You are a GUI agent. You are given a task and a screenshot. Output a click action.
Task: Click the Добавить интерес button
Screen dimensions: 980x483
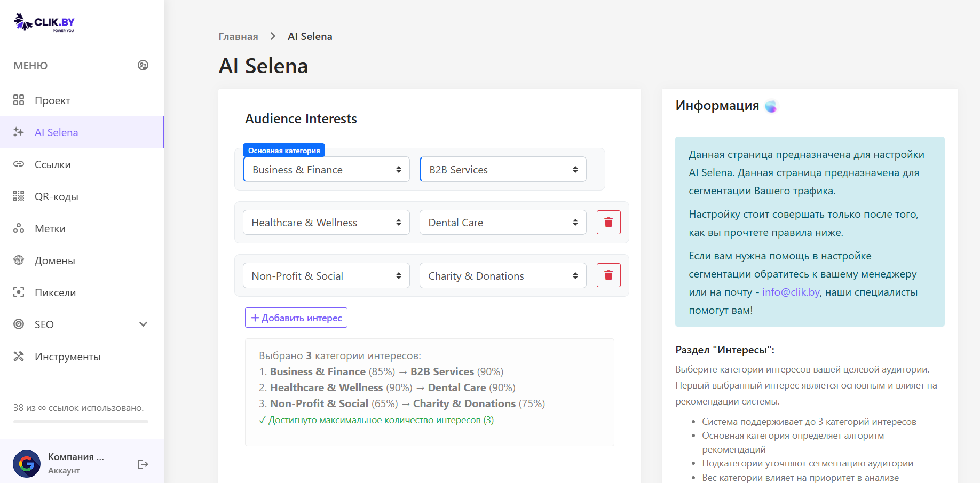pyautogui.click(x=296, y=318)
